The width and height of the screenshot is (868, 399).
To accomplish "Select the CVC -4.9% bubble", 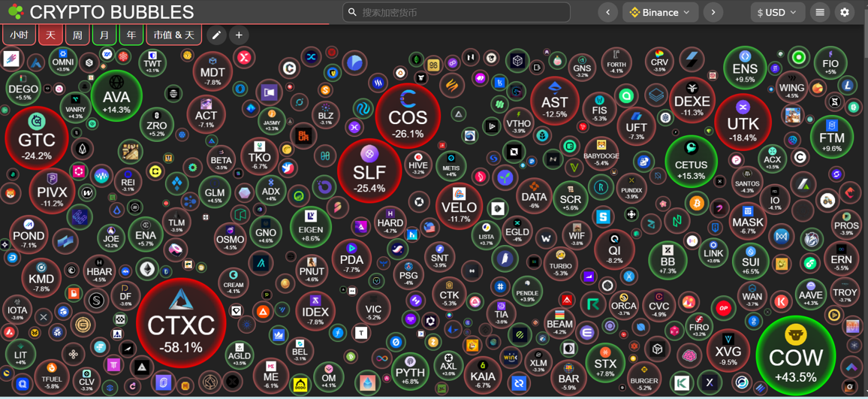I will coord(659,305).
